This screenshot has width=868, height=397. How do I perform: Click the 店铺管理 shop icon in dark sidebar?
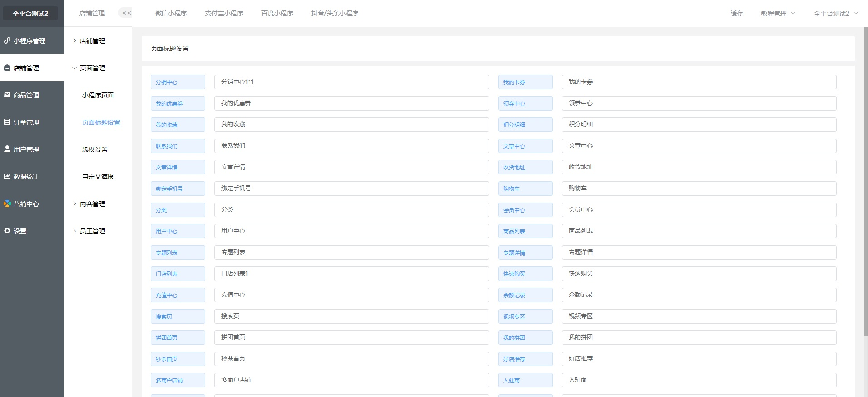click(x=7, y=68)
